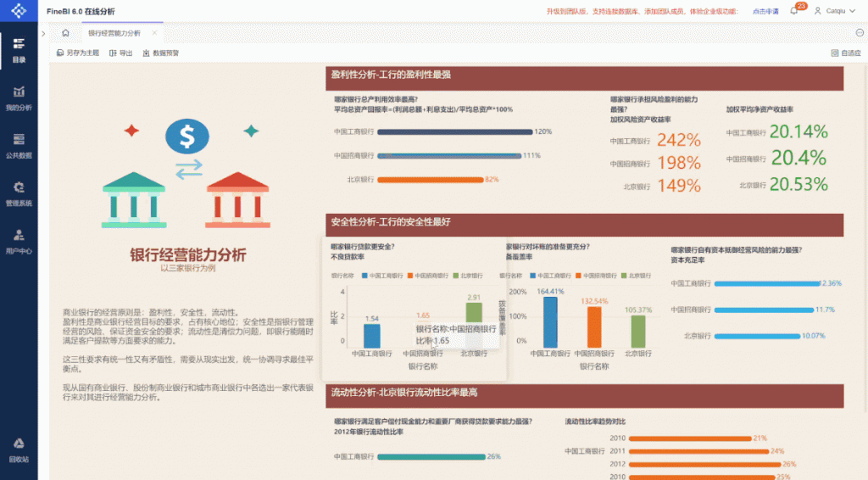Image resolution: width=868 pixels, height=480 pixels.
Task: Click 北京银行 legend swatch in 不良贷款率 chart
Action: click(x=455, y=276)
